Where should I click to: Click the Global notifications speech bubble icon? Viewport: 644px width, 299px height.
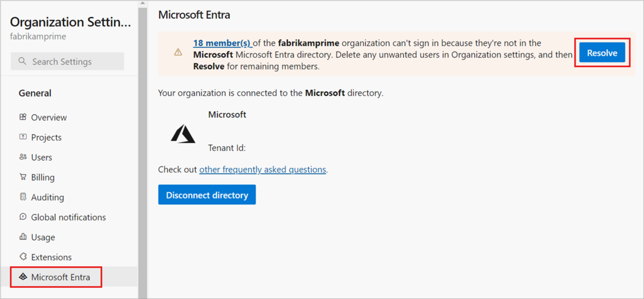[23, 217]
